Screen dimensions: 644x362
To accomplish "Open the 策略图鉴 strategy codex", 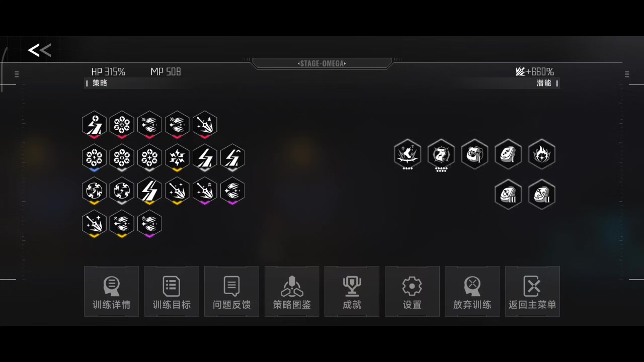I will pos(292,292).
